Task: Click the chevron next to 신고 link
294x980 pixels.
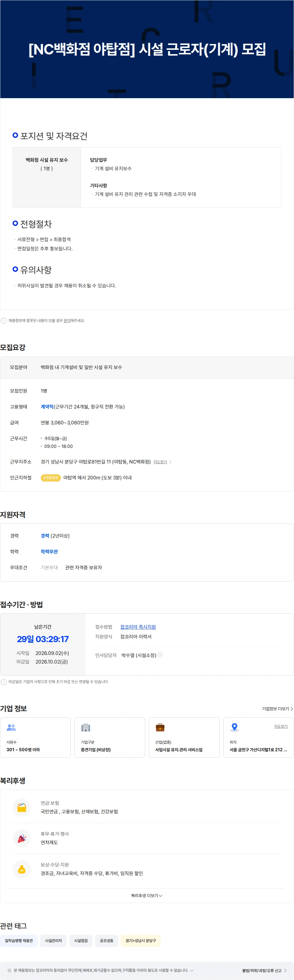Action: 285,971
